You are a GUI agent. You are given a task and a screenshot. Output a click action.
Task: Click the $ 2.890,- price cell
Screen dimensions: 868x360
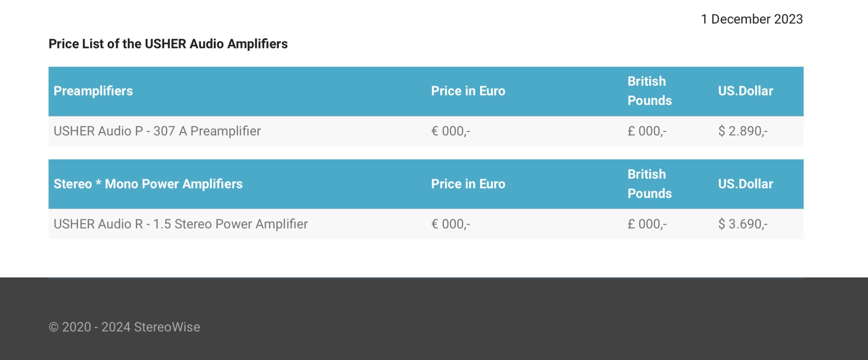[x=743, y=131]
